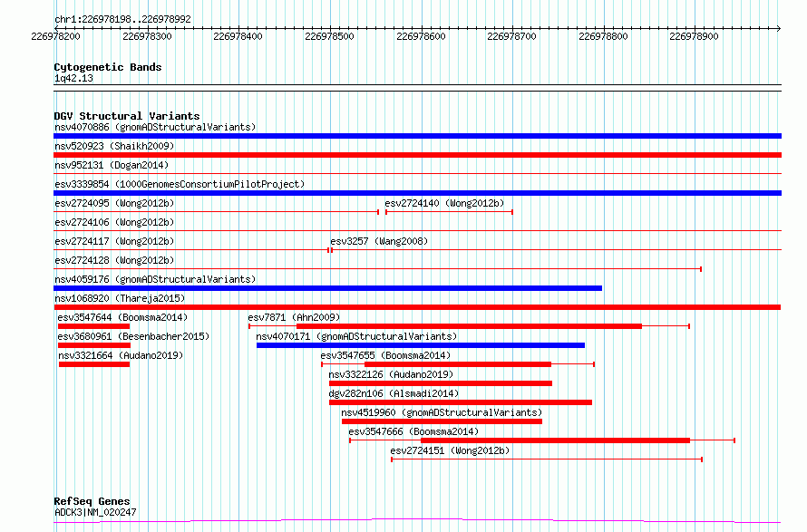Open nsv952131 (Dogan2014) label
Viewport: 807px width, 532px height.
click(x=112, y=165)
